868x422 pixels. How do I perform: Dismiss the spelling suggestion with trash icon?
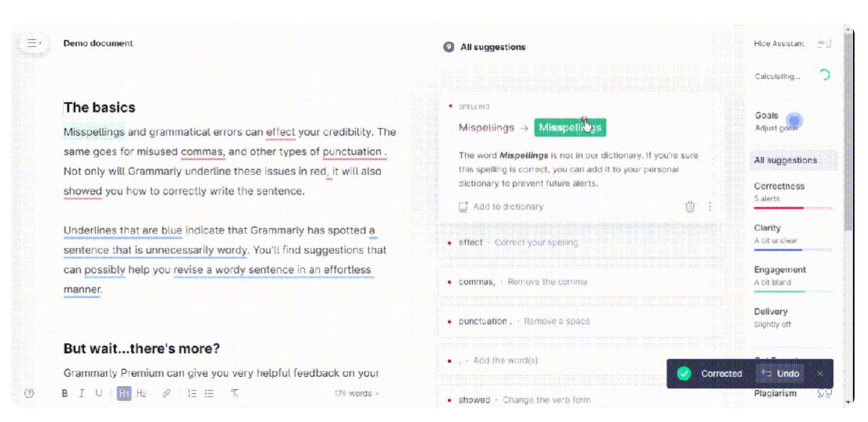click(690, 207)
